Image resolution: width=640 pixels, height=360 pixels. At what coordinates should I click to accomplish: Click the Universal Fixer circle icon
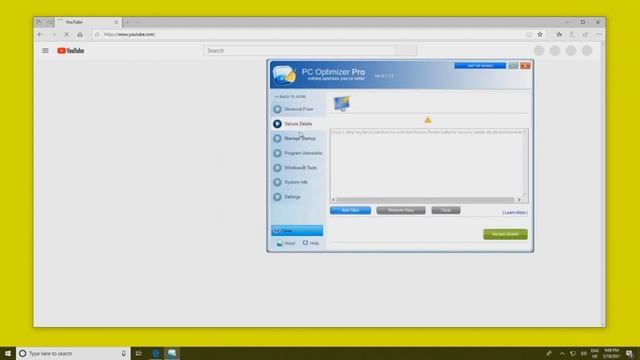click(277, 109)
